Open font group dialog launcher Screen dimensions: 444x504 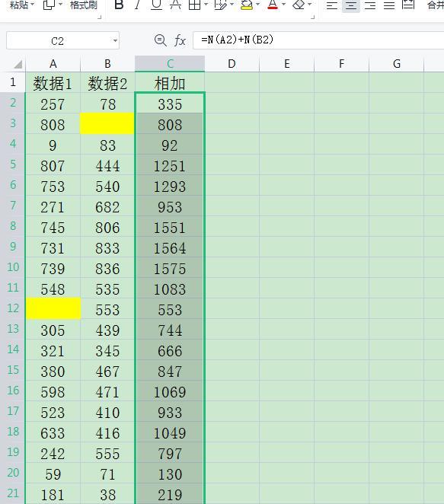(312, 17)
